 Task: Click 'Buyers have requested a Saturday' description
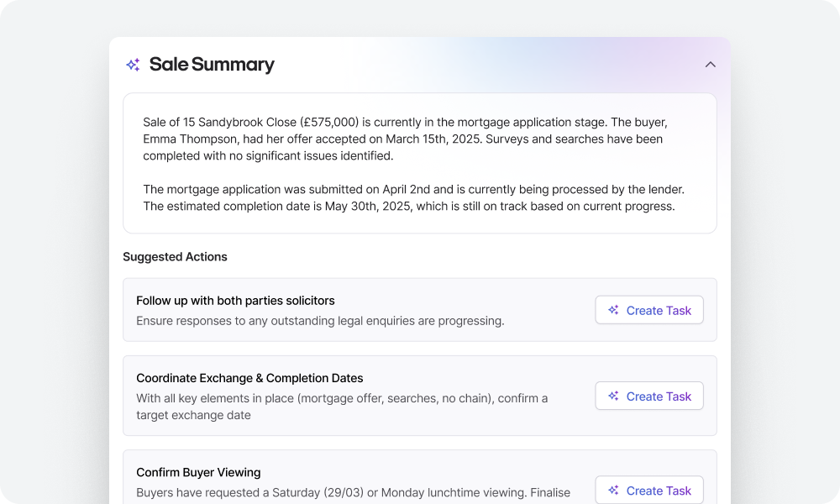tap(353, 493)
